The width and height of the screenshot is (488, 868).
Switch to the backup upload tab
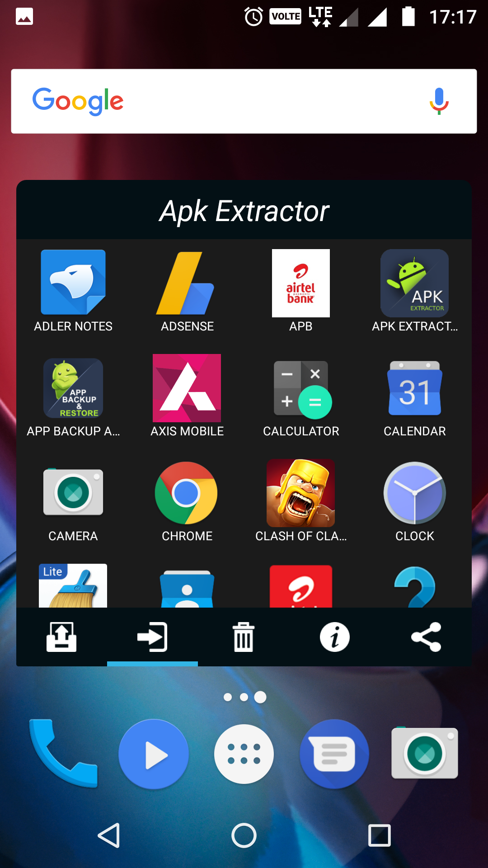pos(61,637)
